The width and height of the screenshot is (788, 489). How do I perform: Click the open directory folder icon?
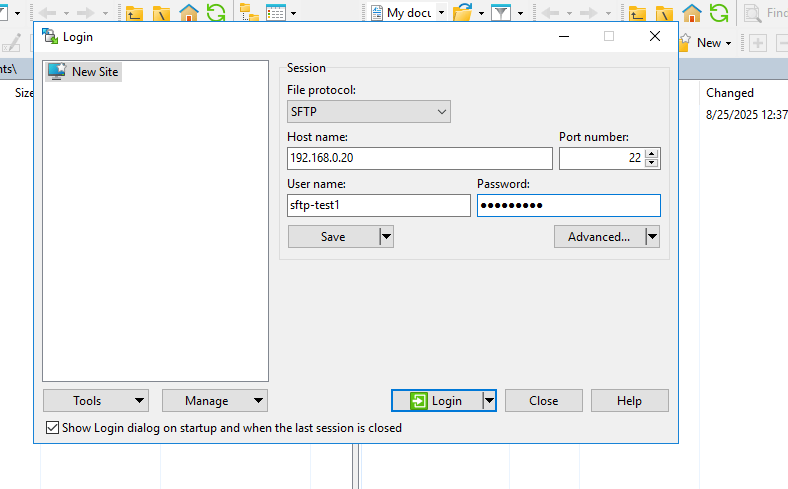pyautogui.click(x=463, y=13)
